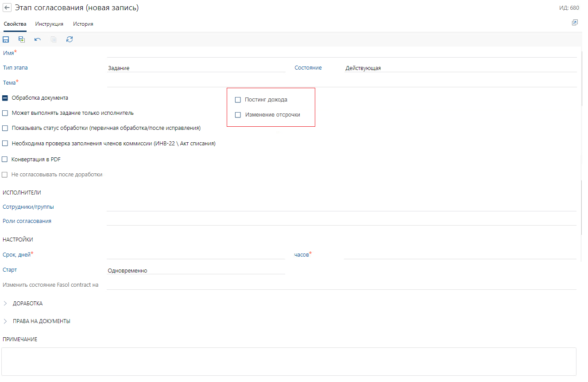Click the Сотрудники/группы link label

pos(28,207)
